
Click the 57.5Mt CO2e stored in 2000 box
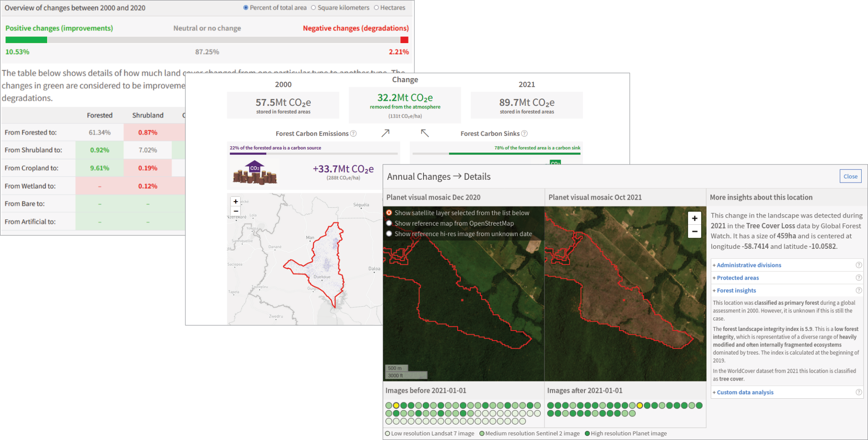(283, 105)
